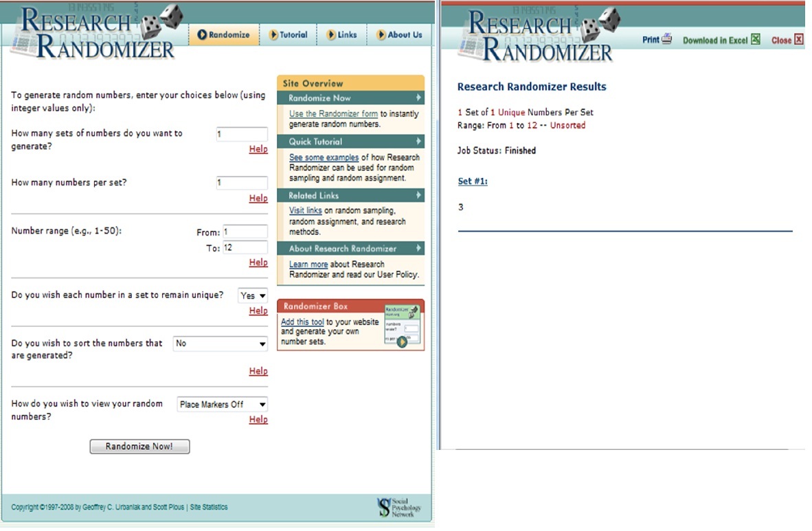812x531 pixels.
Task: Open the Randomize tab
Action: pyautogui.click(x=224, y=35)
